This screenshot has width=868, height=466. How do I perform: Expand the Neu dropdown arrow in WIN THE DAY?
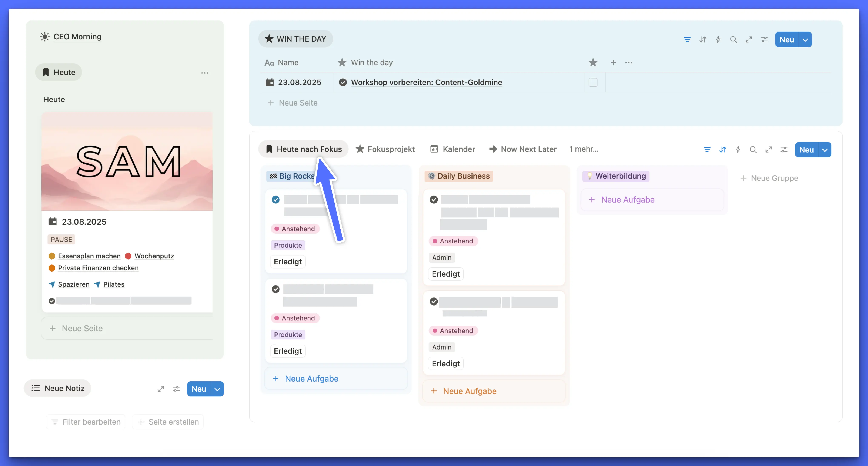point(805,40)
